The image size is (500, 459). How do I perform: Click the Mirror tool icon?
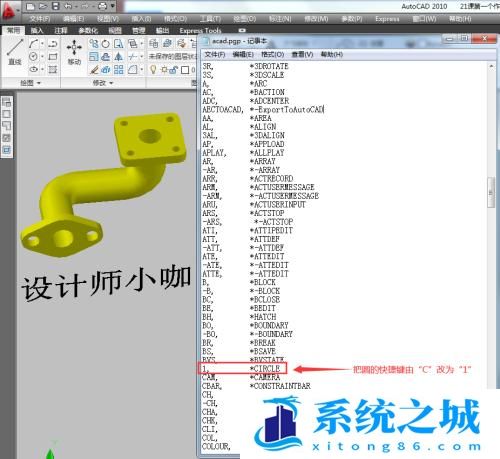[x=118, y=57]
